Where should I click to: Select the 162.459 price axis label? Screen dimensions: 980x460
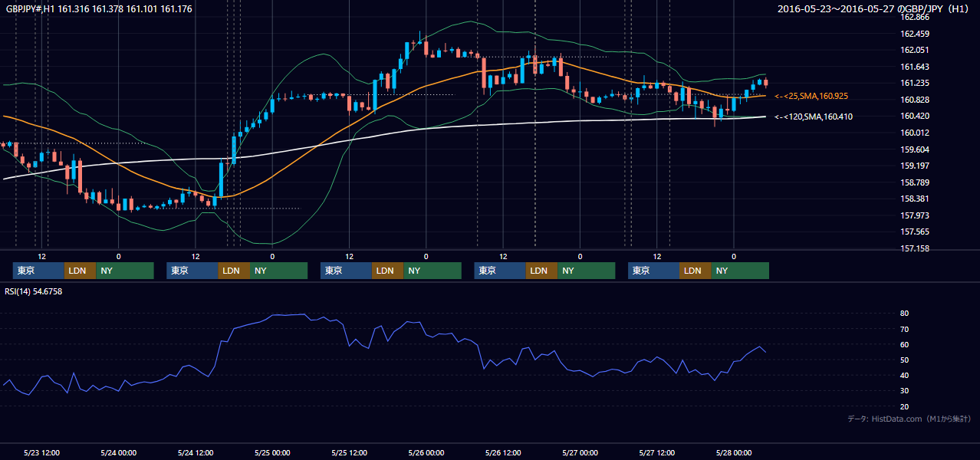point(915,34)
